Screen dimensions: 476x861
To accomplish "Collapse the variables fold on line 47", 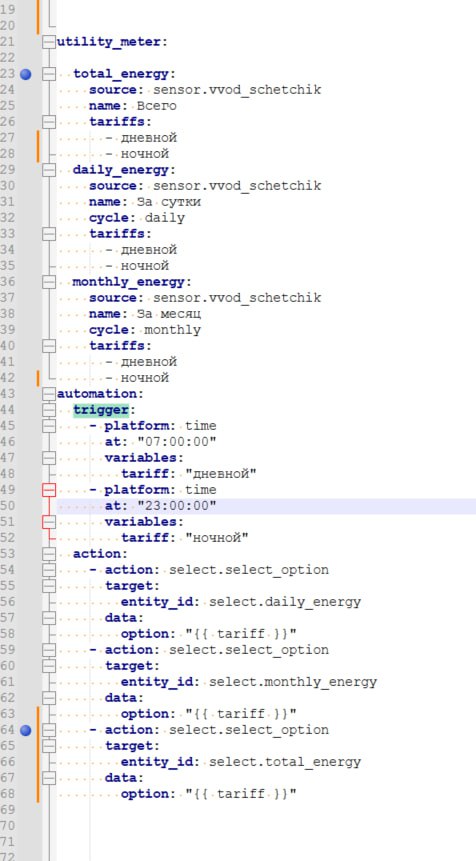I will 49,458.
